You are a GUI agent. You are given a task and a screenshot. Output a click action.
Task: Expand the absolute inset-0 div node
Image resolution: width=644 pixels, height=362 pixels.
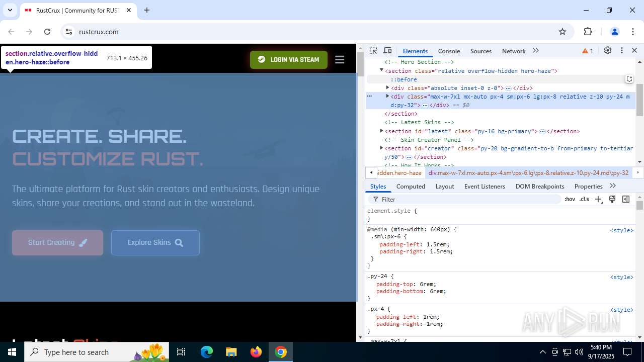387,87
